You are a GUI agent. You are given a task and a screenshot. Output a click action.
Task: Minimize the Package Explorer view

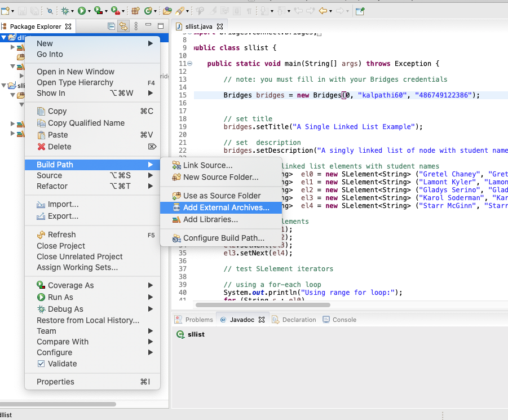click(148, 25)
